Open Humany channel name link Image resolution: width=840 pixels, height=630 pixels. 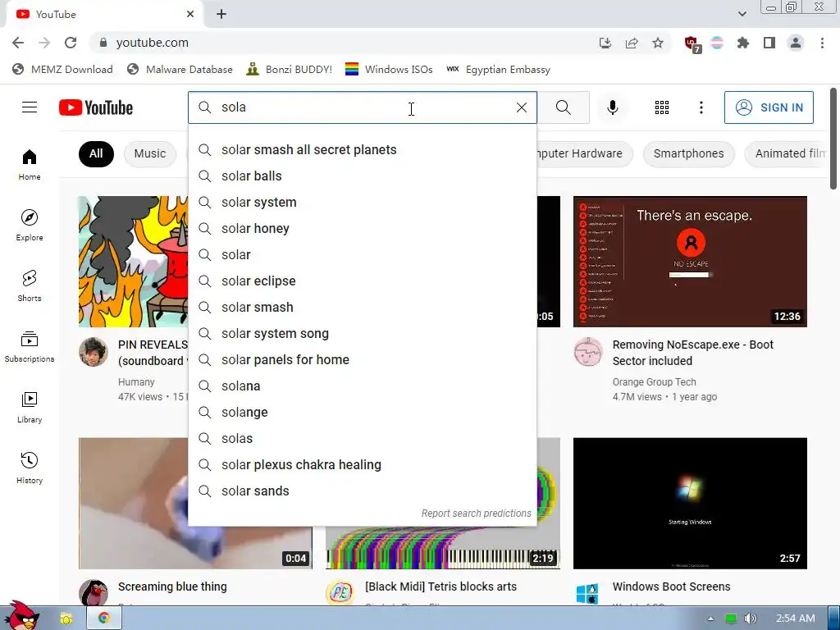[136, 382]
